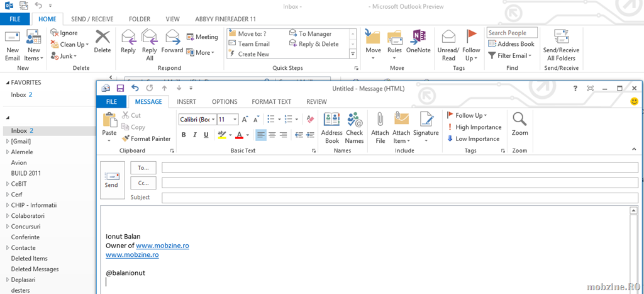
Task: Click Reply All button
Action: 150,45
